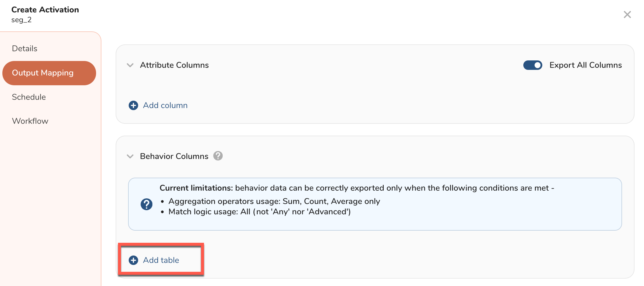Screen dimensions: 644x286
Task: Collapse the Attribute Columns section chevron
Action: [x=130, y=65]
